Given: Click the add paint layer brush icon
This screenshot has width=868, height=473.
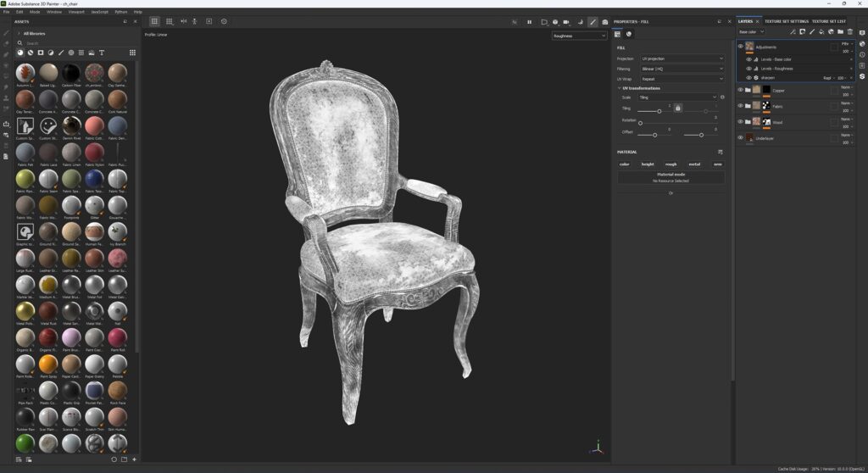Looking at the screenshot, I should 812,32.
